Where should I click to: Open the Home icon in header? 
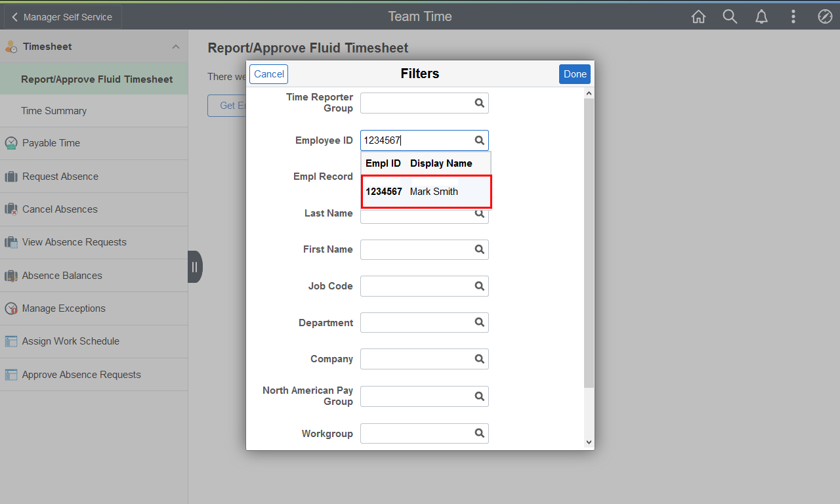698,16
